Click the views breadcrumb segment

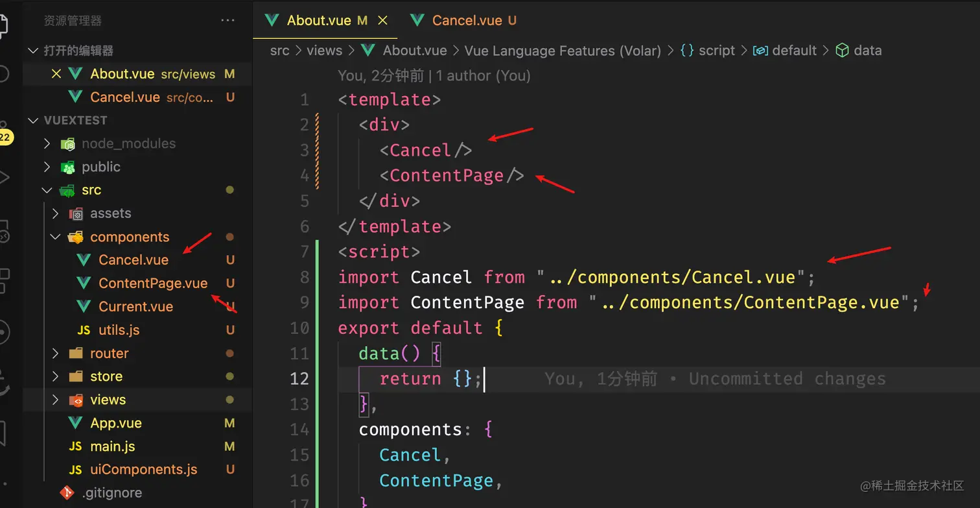tap(324, 51)
